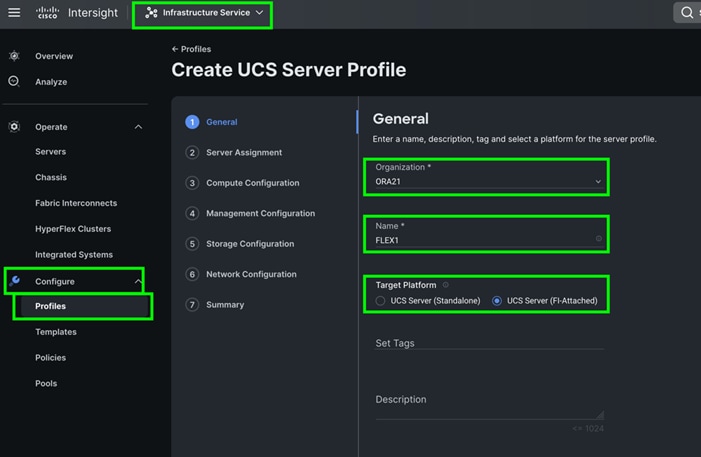Viewport: 701px width, 457px height.
Task: Click the Infrastructure Service icon
Action: pos(151,13)
